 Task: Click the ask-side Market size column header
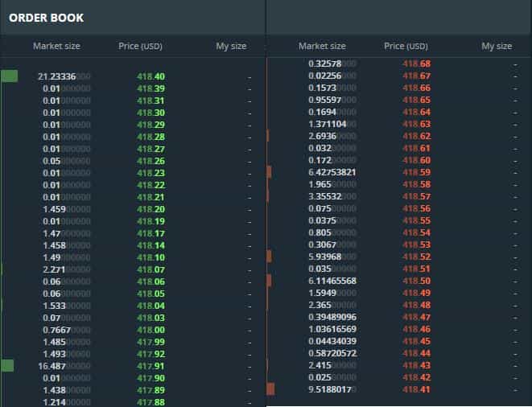pyautogui.click(x=322, y=47)
